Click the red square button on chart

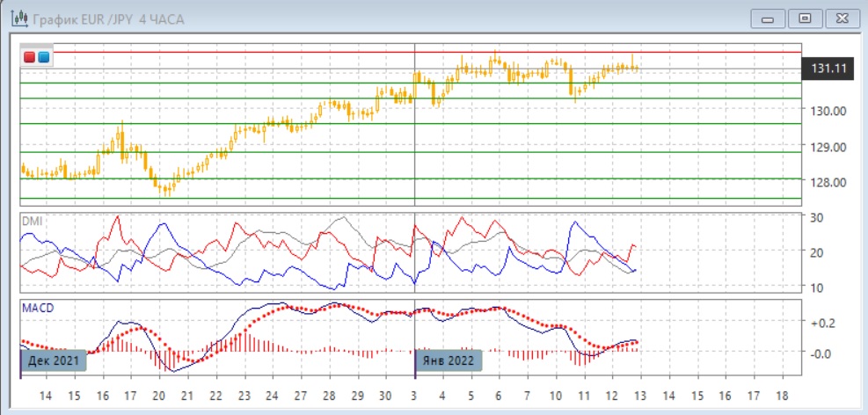(x=30, y=57)
